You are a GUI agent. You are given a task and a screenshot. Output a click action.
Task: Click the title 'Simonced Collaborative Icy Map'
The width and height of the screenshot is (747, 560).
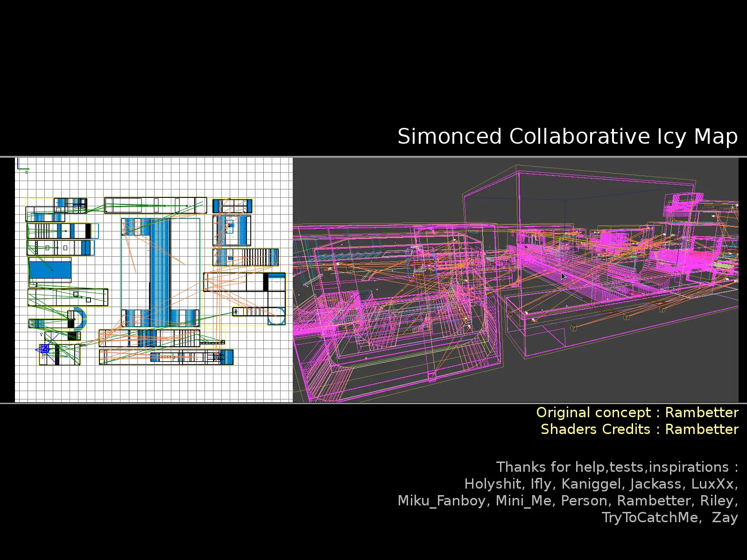pos(567,136)
